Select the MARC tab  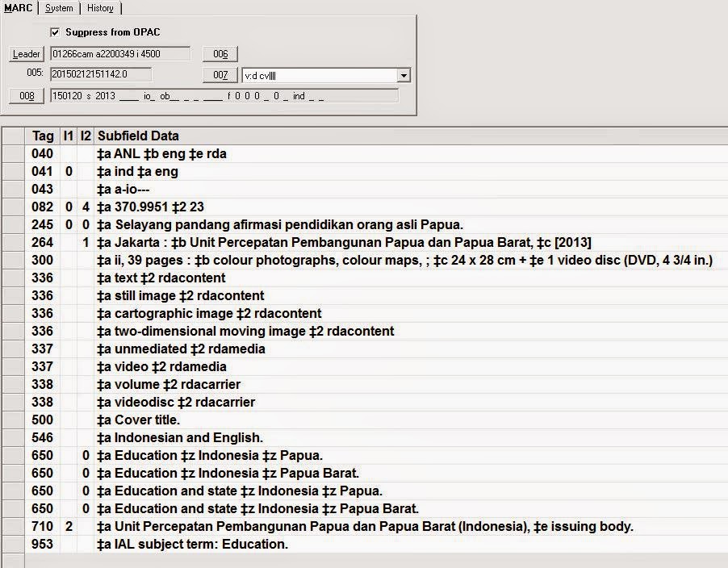pos(18,8)
